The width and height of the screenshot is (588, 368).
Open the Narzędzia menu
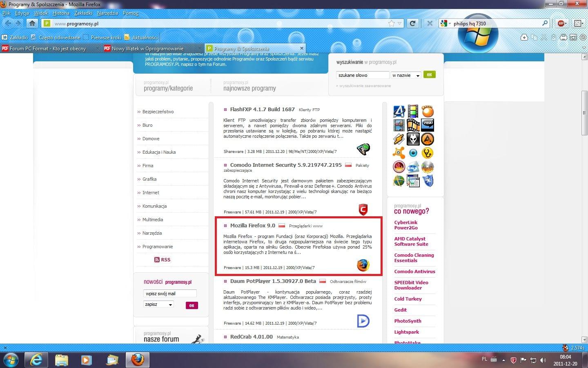107,13
